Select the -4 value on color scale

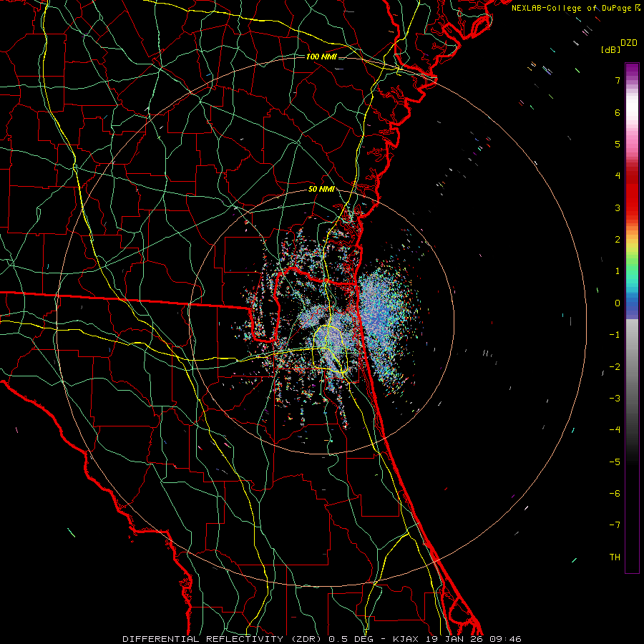click(x=615, y=430)
